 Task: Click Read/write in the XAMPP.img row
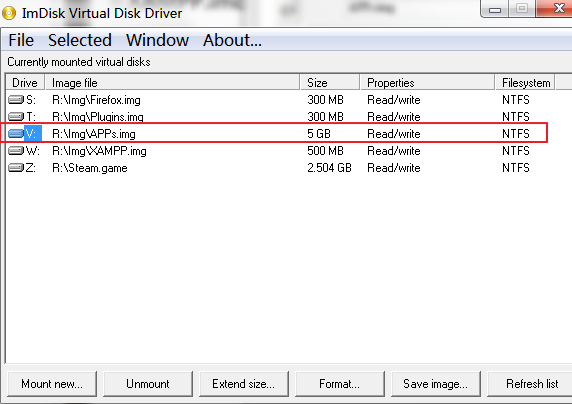point(394,151)
